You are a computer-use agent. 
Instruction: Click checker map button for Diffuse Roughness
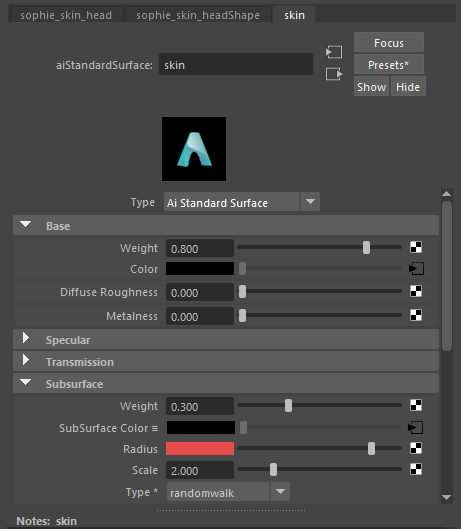click(416, 291)
